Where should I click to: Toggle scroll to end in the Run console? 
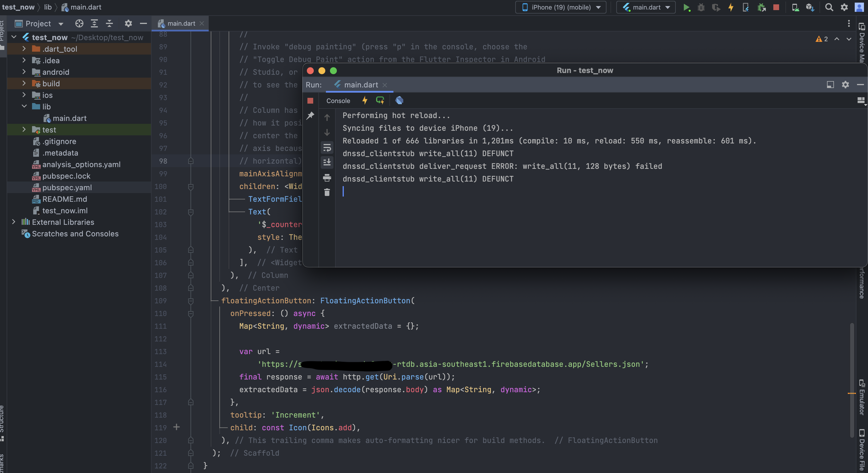click(327, 162)
